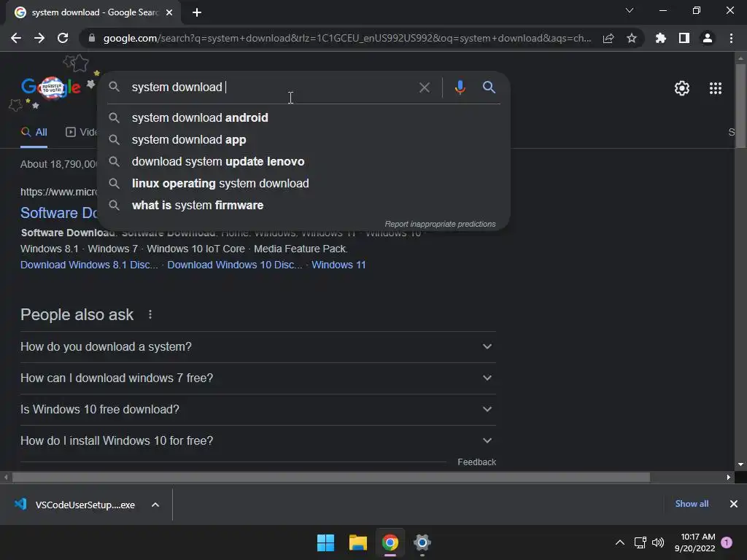747x560 pixels.
Task: Expand 'How can I download windows 7 free?'
Action: click(258, 378)
